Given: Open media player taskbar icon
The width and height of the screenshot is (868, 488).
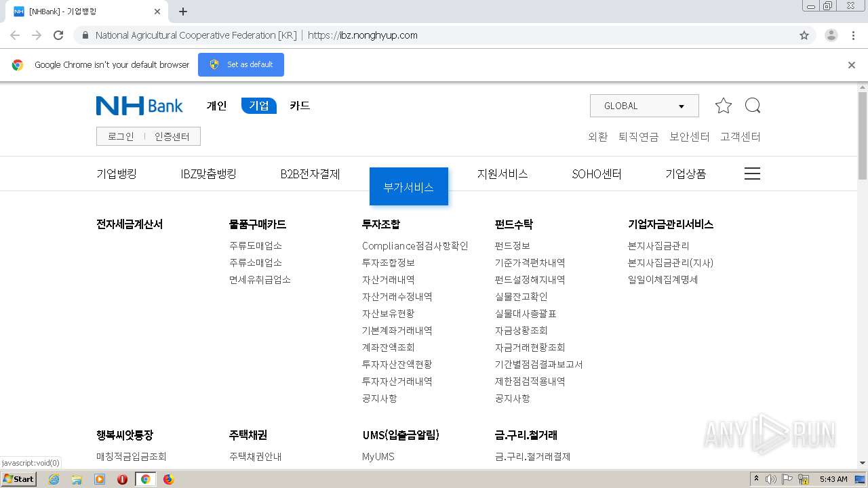Looking at the screenshot, I should click(100, 479).
